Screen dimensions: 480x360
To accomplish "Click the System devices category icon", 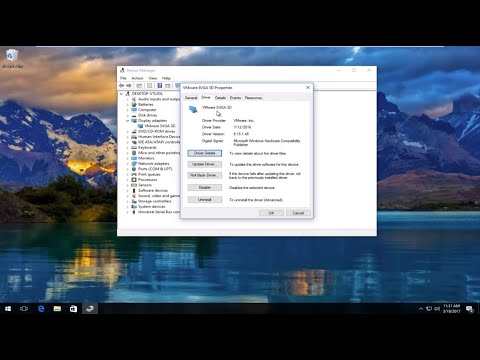I will tap(134, 207).
